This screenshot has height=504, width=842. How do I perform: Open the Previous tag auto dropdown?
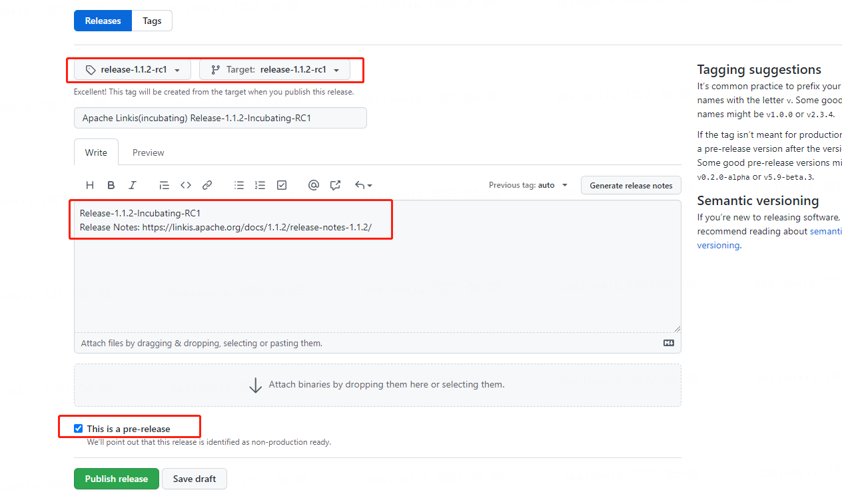tap(528, 185)
